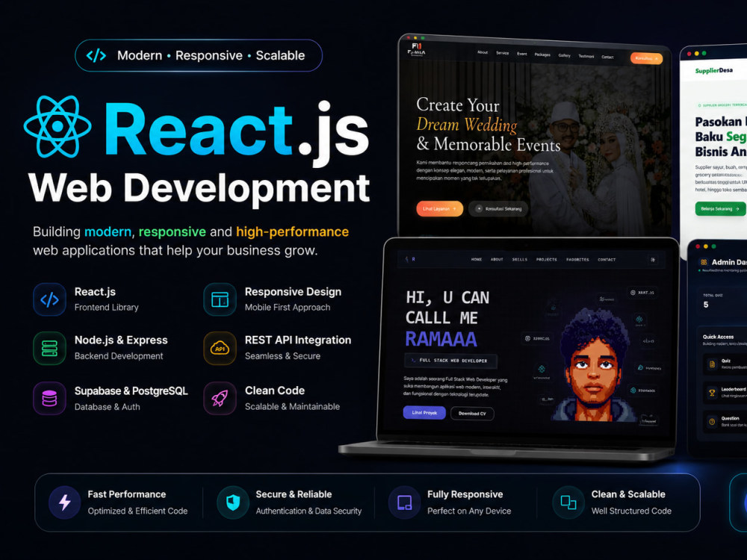Click the Mobile First Approach caption
Viewport: 747px width, 560px height.
point(288,308)
